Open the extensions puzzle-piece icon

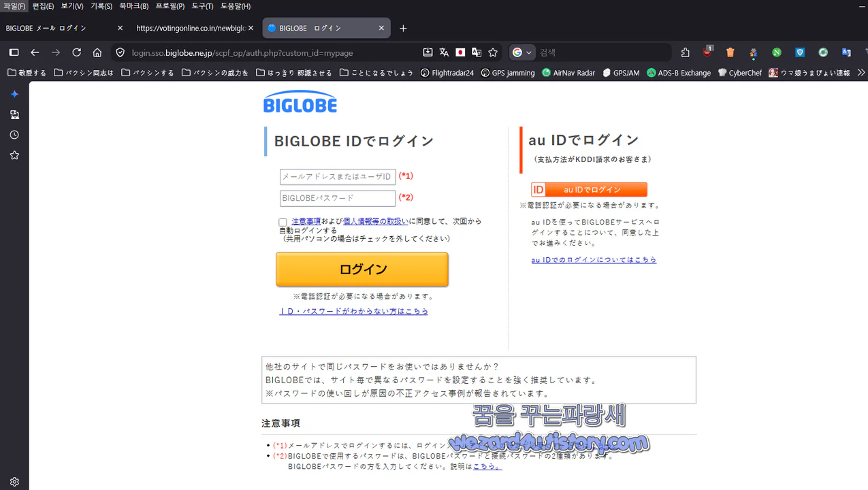coord(686,52)
